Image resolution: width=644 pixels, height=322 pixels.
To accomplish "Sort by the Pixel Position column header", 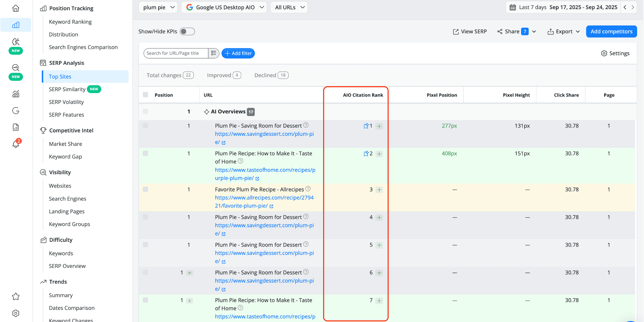I will 442,95.
